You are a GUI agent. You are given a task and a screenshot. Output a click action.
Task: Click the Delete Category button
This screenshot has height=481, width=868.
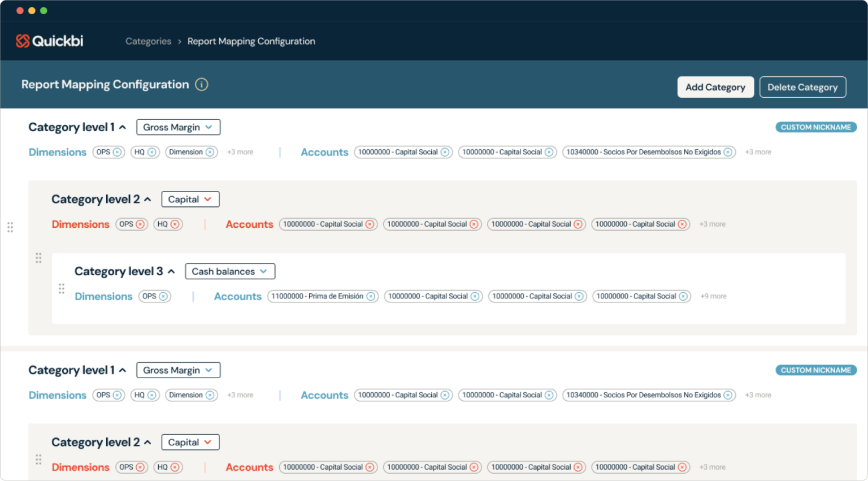click(802, 86)
